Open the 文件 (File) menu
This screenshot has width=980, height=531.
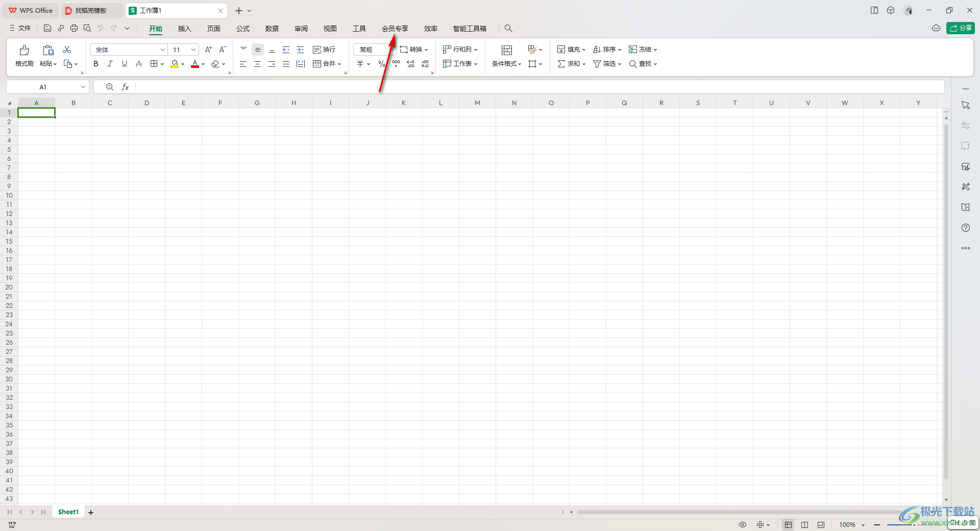click(x=20, y=28)
